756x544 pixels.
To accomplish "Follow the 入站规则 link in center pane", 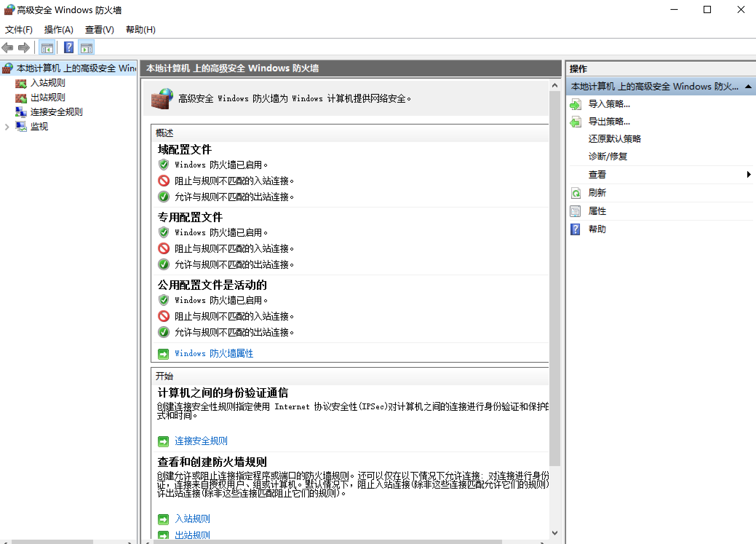I will click(192, 519).
